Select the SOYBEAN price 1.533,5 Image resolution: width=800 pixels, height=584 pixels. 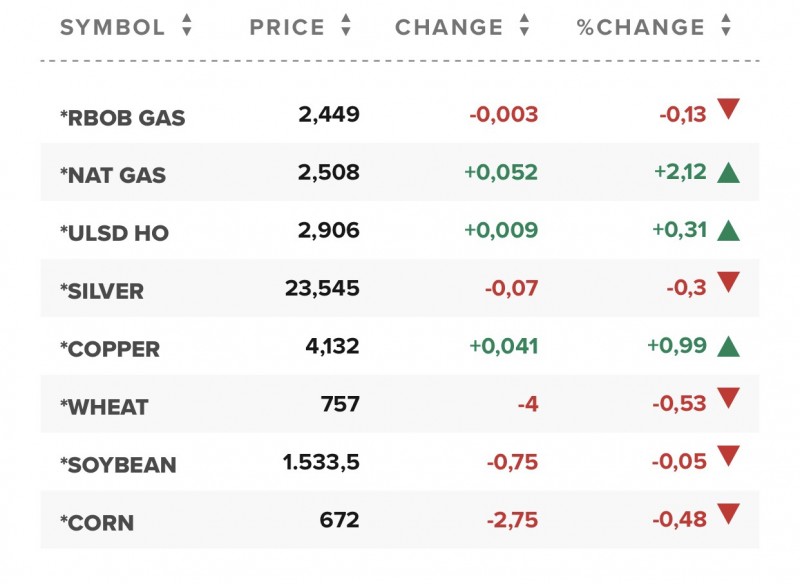click(x=321, y=462)
